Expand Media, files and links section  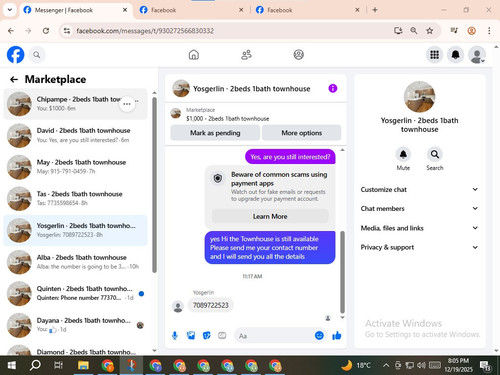click(x=419, y=228)
